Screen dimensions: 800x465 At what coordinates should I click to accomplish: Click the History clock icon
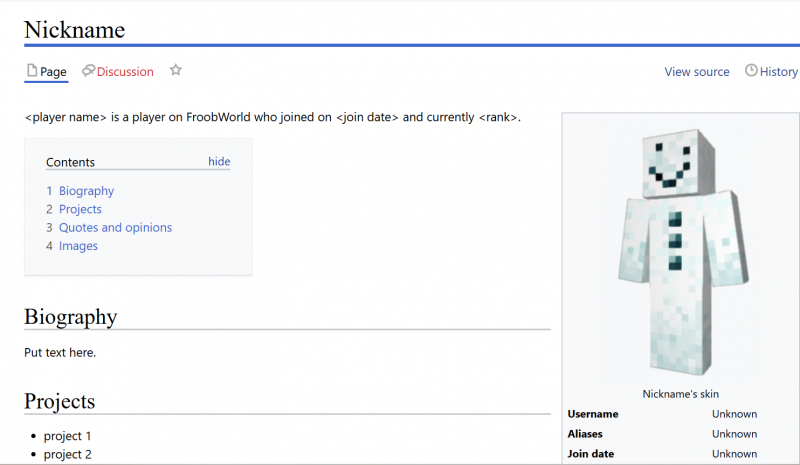tap(751, 70)
